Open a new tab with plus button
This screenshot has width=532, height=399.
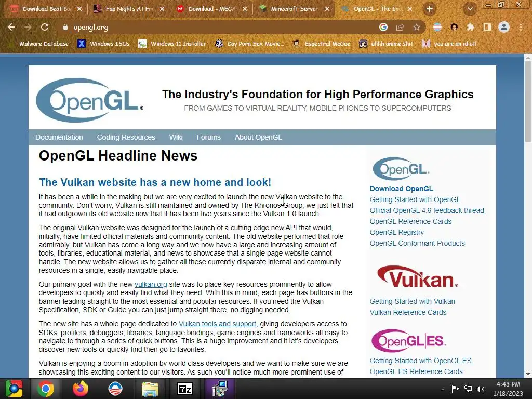coord(430,9)
